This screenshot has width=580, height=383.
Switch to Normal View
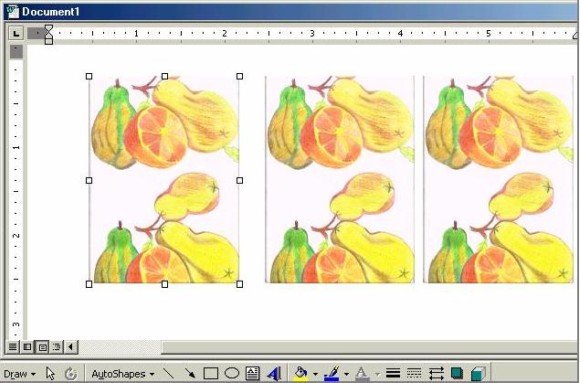(x=13, y=347)
